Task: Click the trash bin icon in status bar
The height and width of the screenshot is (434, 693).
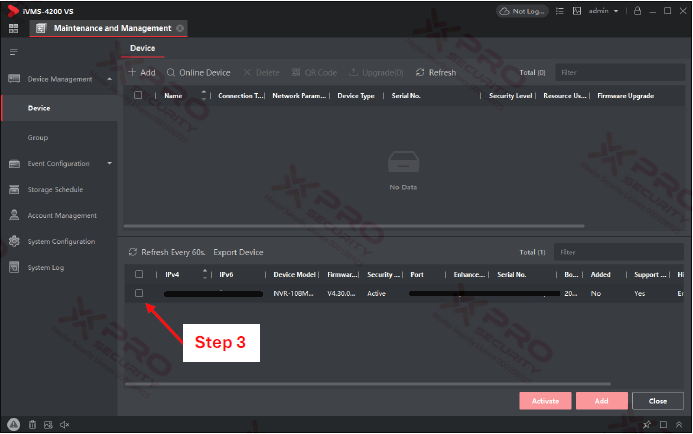Action: 32,425
